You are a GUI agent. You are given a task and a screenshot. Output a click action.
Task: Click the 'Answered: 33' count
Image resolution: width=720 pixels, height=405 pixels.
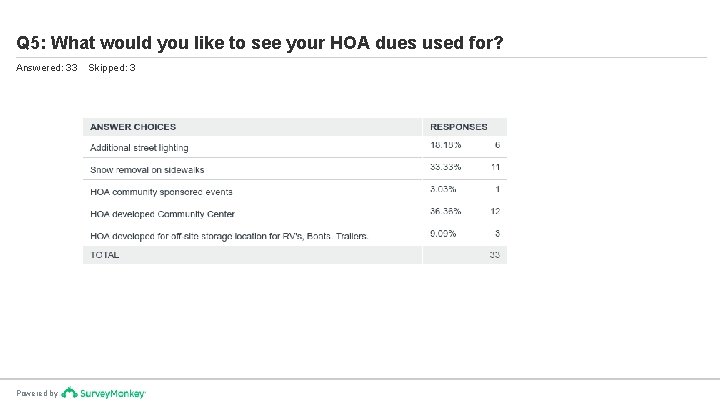click(x=46, y=68)
